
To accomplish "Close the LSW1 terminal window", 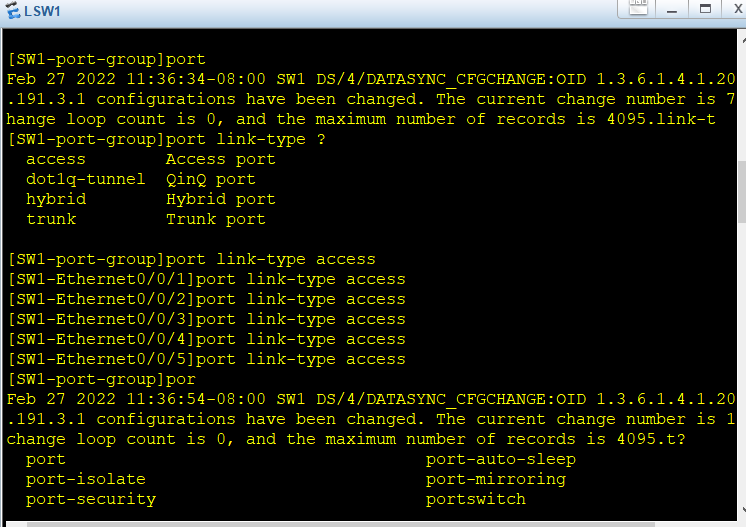I will coord(739,9).
